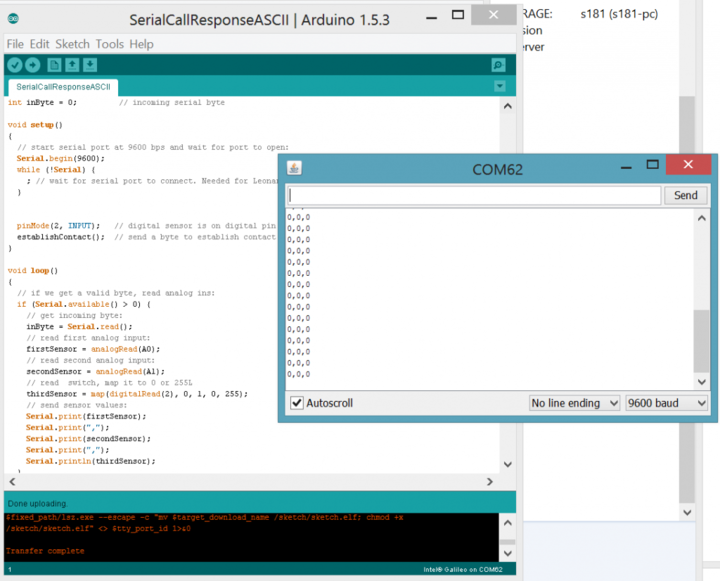Maximize the Arduino IDE window
Screen dimensions: 720x581
click(458, 15)
